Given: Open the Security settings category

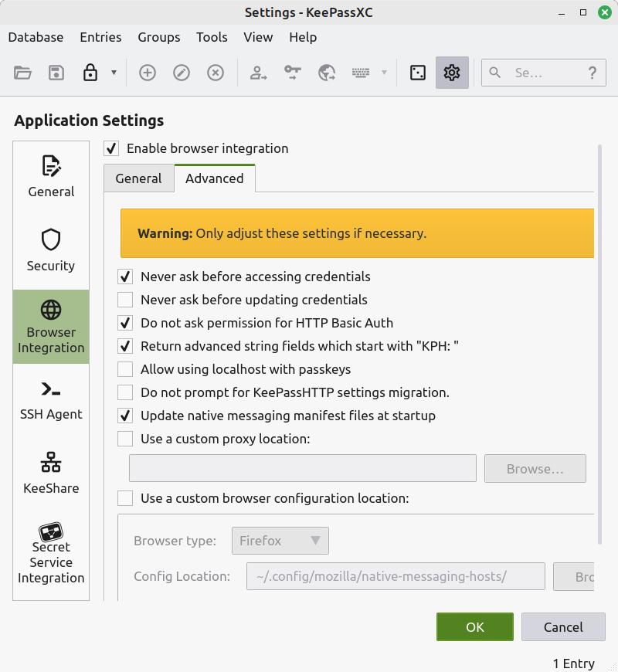Looking at the screenshot, I should [51, 252].
